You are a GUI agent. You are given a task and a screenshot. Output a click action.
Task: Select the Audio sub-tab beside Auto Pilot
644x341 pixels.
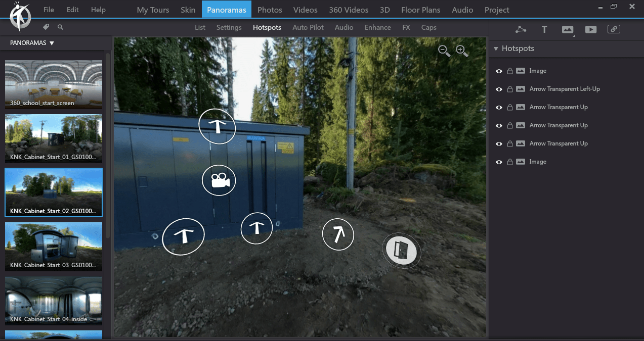point(344,27)
